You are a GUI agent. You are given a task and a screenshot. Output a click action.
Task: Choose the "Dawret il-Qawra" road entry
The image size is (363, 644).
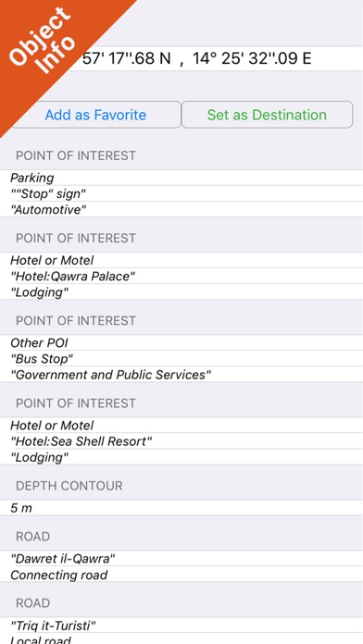[x=181, y=559]
